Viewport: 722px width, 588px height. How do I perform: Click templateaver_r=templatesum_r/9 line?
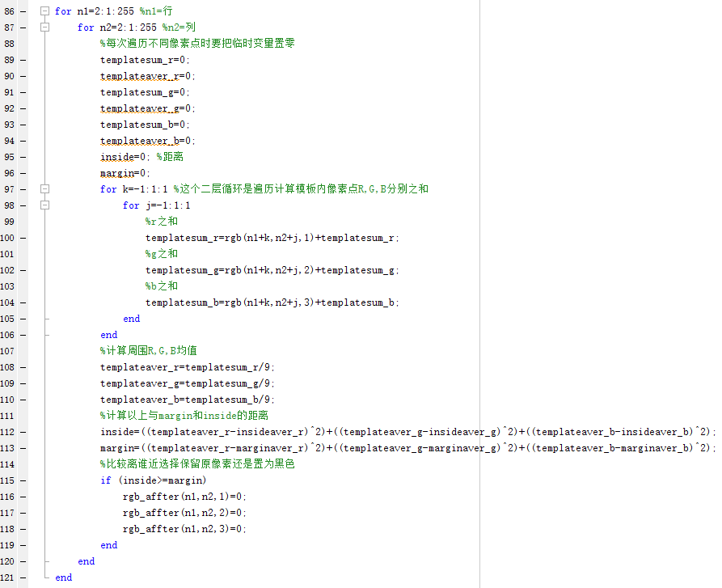(188, 367)
